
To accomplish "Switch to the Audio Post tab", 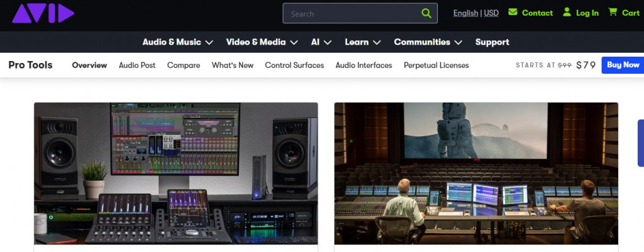I will point(137,65).
